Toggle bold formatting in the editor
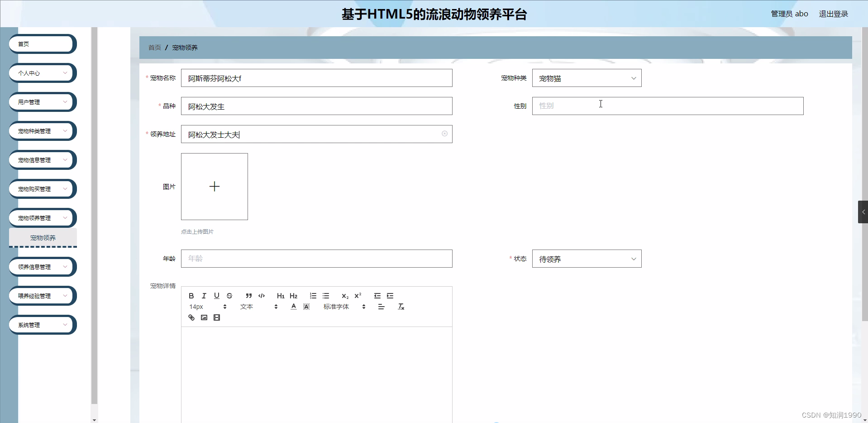Screen dimensions: 868x423 (x=191, y=296)
